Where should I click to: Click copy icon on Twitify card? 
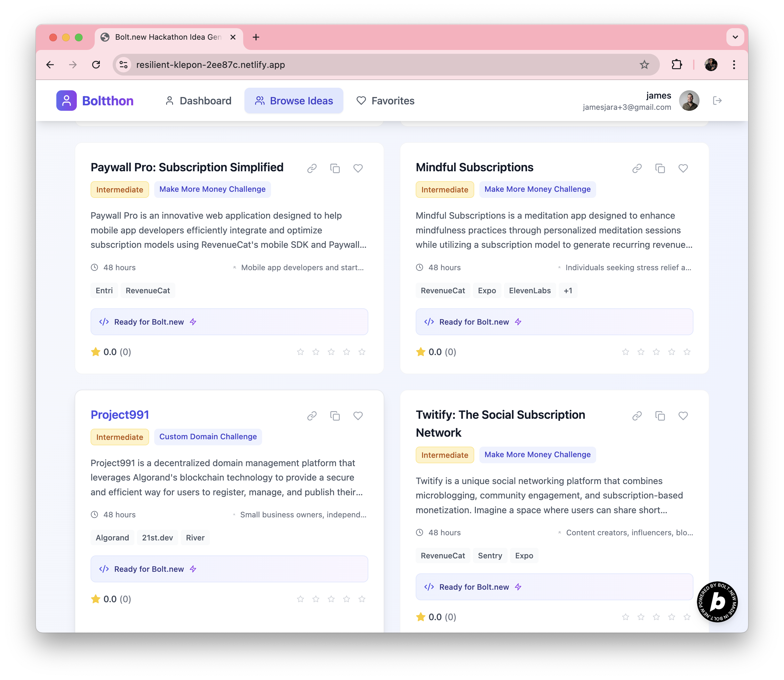click(660, 416)
